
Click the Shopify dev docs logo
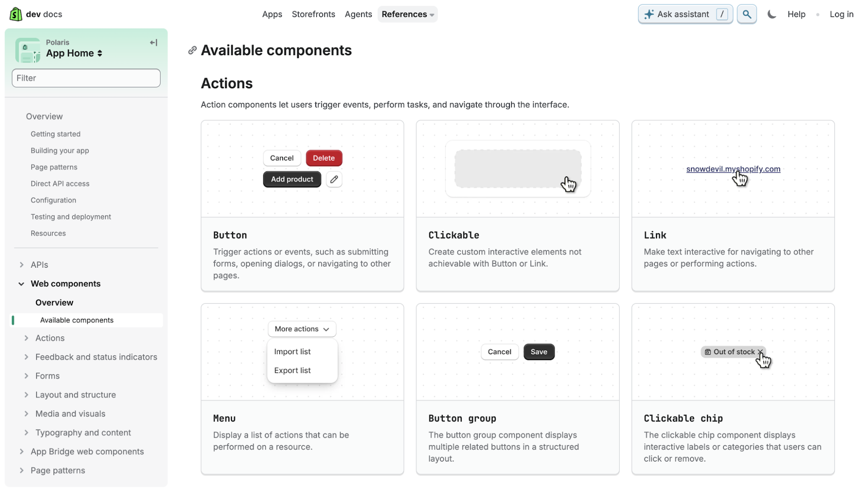tap(36, 14)
